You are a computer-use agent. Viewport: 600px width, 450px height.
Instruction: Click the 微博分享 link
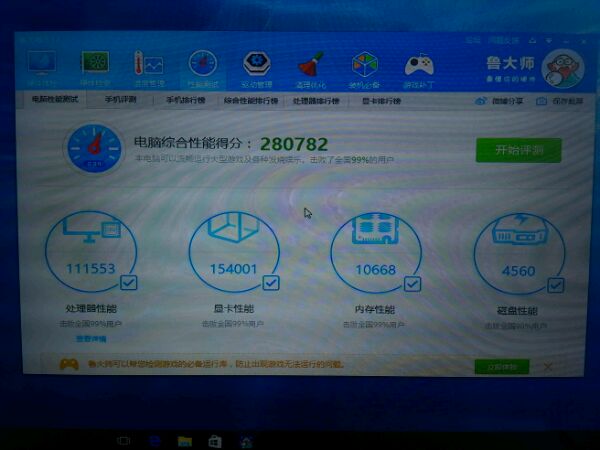pos(507,101)
